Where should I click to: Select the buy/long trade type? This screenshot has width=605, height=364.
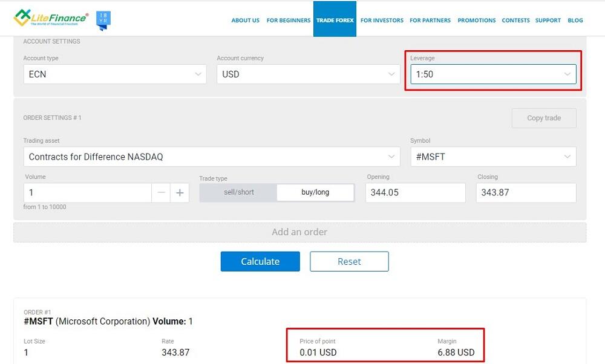315,192
